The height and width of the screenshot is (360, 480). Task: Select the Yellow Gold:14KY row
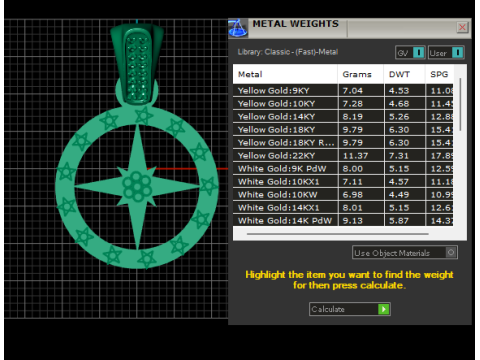[x=343, y=117]
